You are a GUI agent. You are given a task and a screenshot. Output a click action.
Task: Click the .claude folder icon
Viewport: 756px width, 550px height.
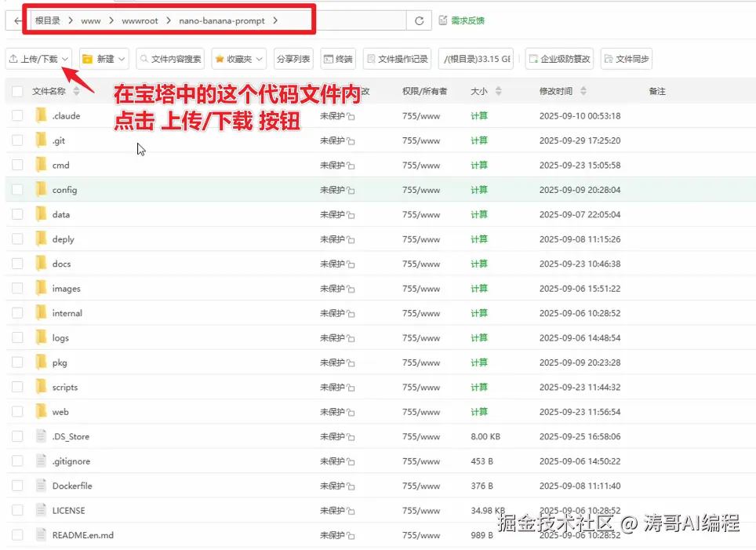(41, 115)
